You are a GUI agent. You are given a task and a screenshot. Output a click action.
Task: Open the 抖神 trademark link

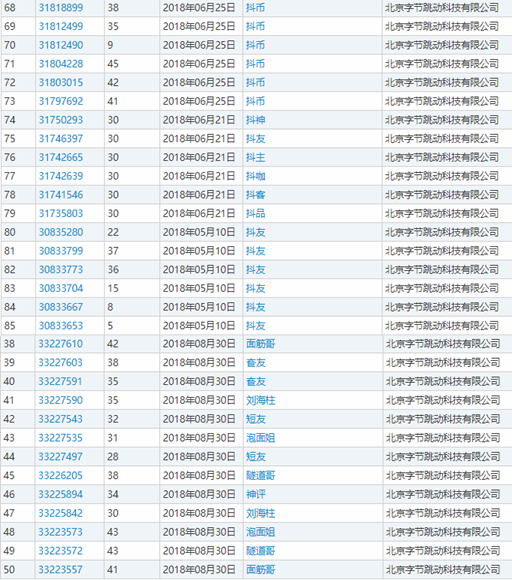[255, 120]
